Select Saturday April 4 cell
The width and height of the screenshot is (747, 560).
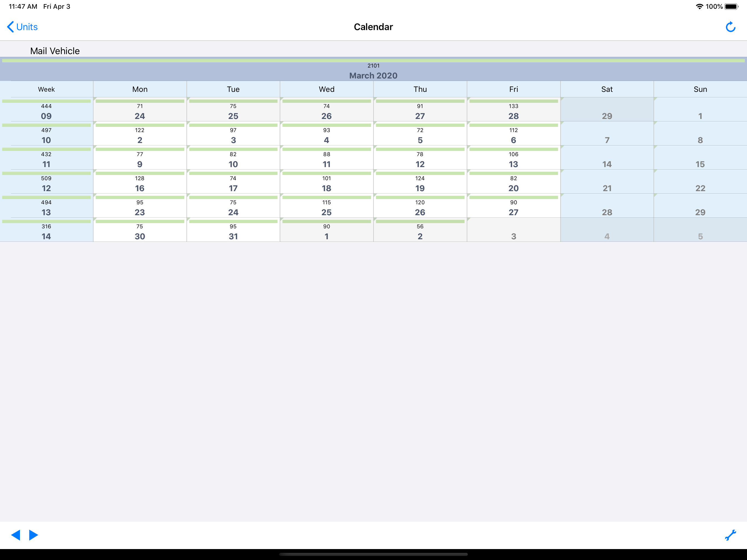607,230
